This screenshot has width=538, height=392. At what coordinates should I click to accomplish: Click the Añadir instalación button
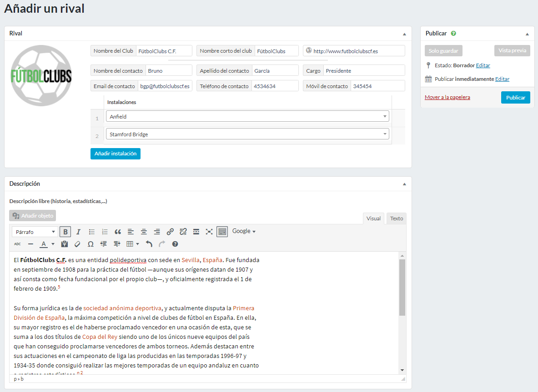coord(116,154)
